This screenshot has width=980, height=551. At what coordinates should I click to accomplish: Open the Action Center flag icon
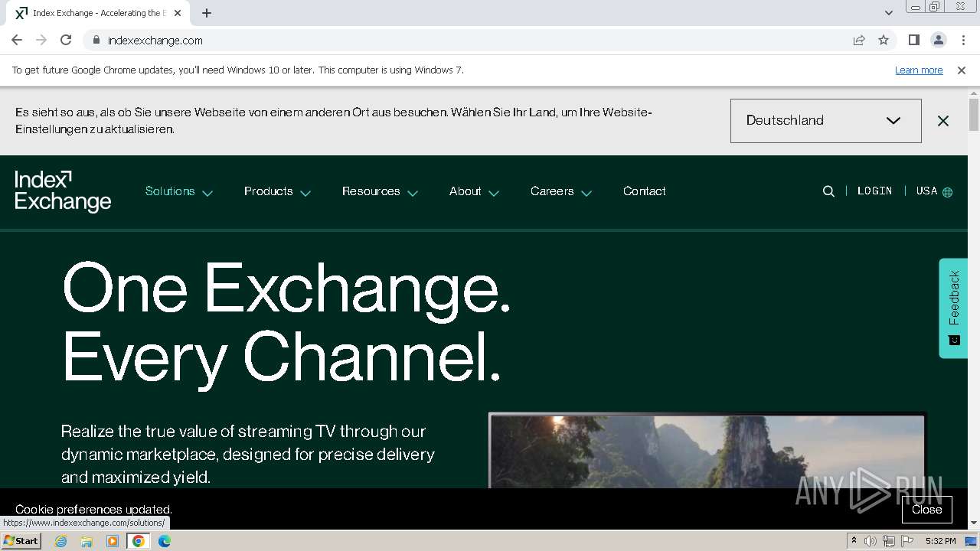(x=906, y=541)
